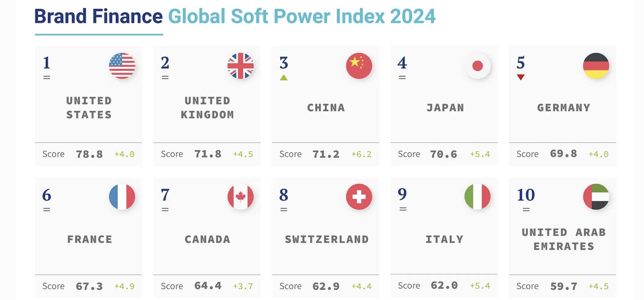Viewport: 644px width, 300px height.
Task: Click the United Kingdom flag icon
Action: point(241,66)
